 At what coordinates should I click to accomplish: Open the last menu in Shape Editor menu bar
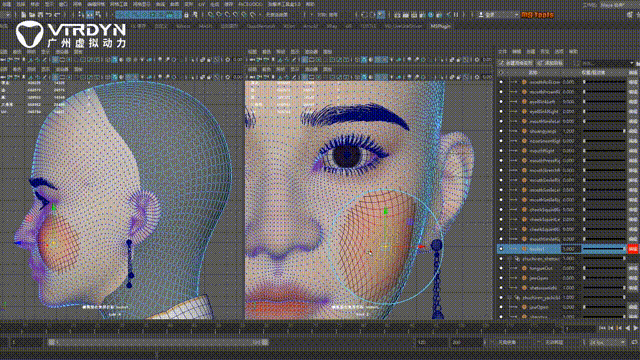pyautogui.click(x=573, y=52)
